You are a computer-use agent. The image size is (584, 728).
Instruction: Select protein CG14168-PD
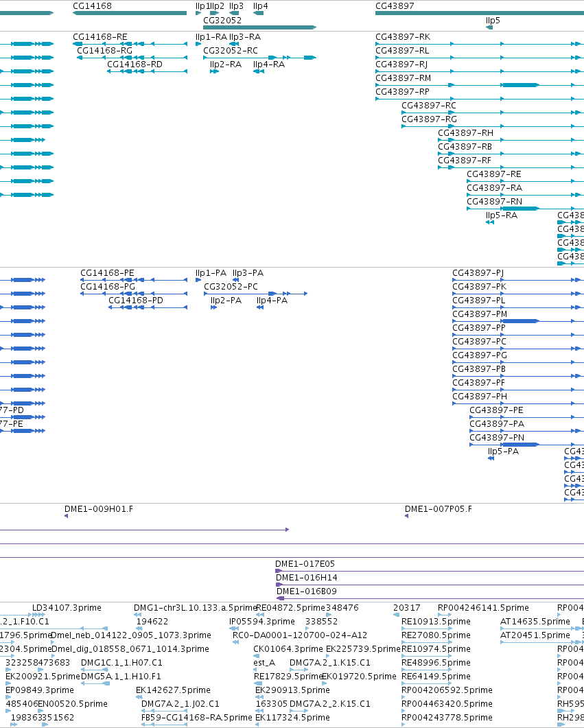[136, 300]
